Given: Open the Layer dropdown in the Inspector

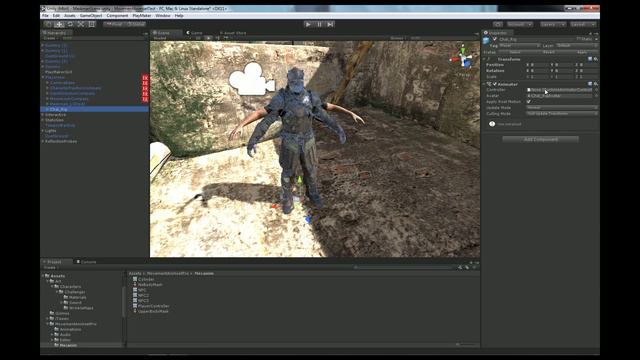Looking at the screenshot, I should 577,46.
